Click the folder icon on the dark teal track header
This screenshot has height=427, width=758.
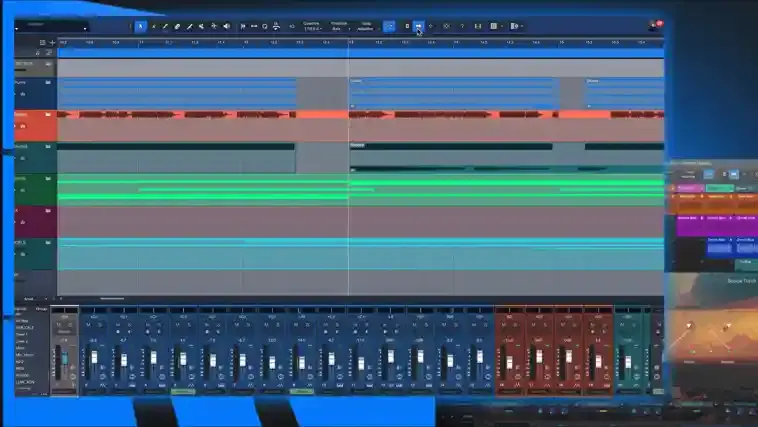(48, 147)
